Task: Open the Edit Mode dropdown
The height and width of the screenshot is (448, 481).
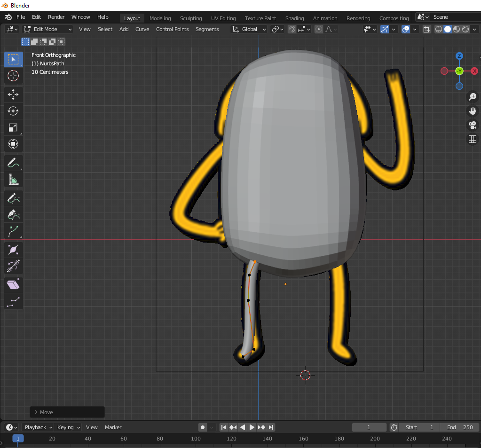Action: [48, 29]
